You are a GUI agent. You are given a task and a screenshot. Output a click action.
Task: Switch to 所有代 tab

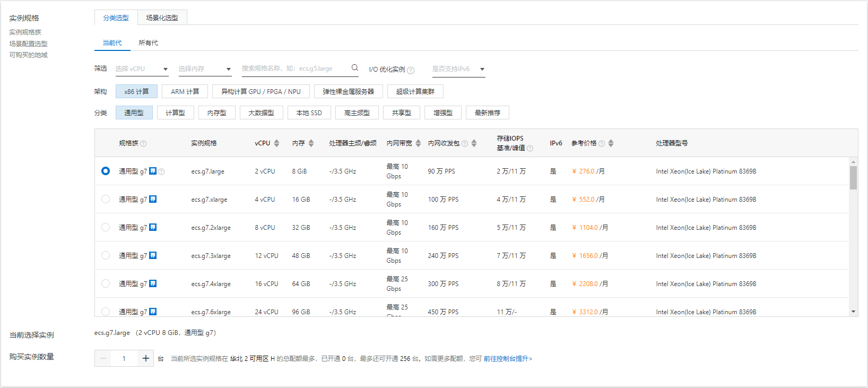coord(148,43)
